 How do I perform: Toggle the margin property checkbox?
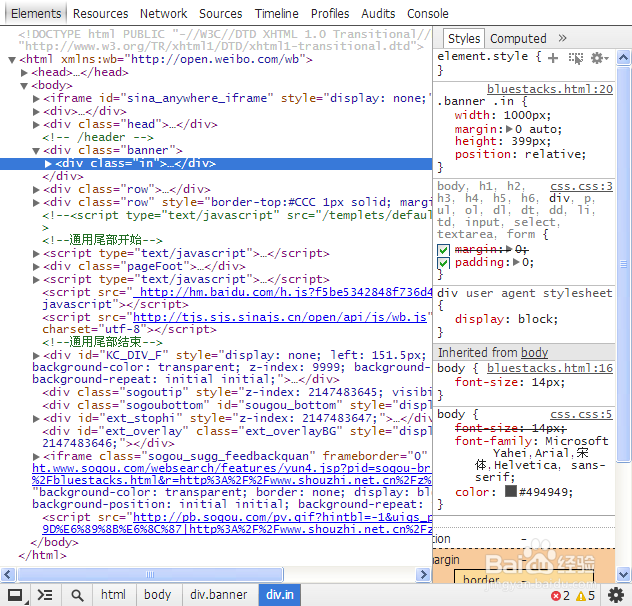point(443,250)
